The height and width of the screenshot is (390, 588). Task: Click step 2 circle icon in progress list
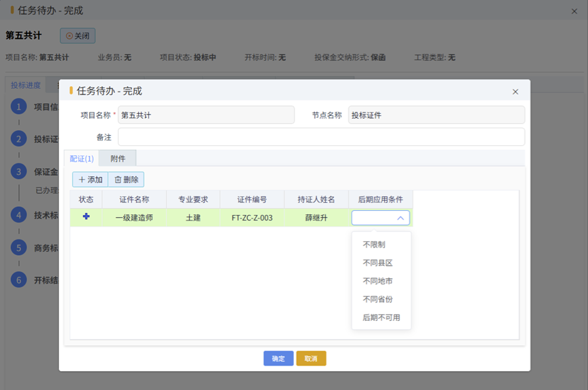19,139
